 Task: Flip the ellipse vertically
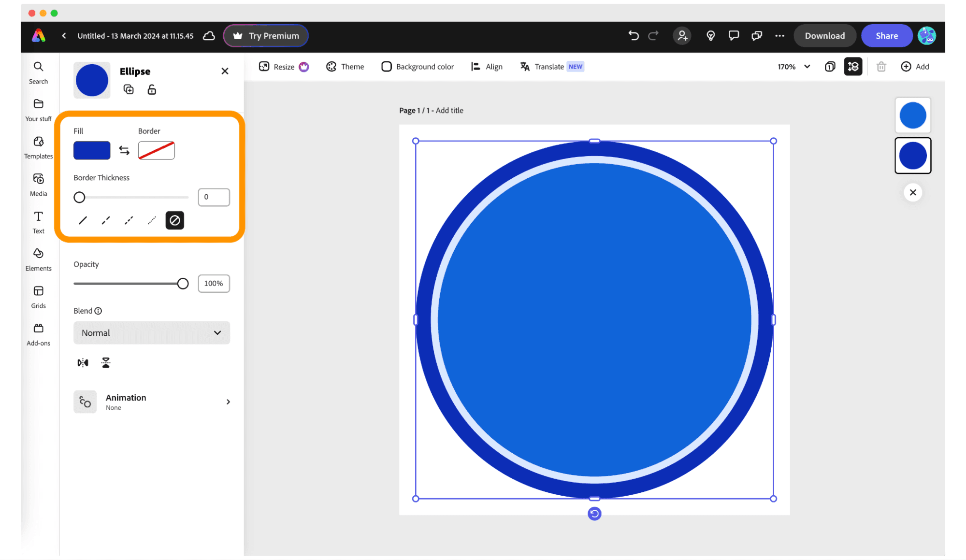[106, 362]
